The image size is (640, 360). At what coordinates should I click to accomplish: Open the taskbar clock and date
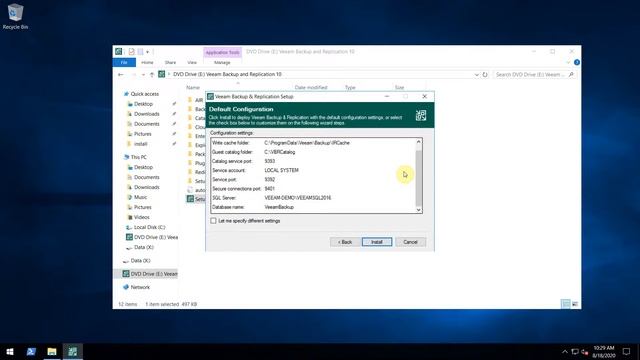click(604, 351)
